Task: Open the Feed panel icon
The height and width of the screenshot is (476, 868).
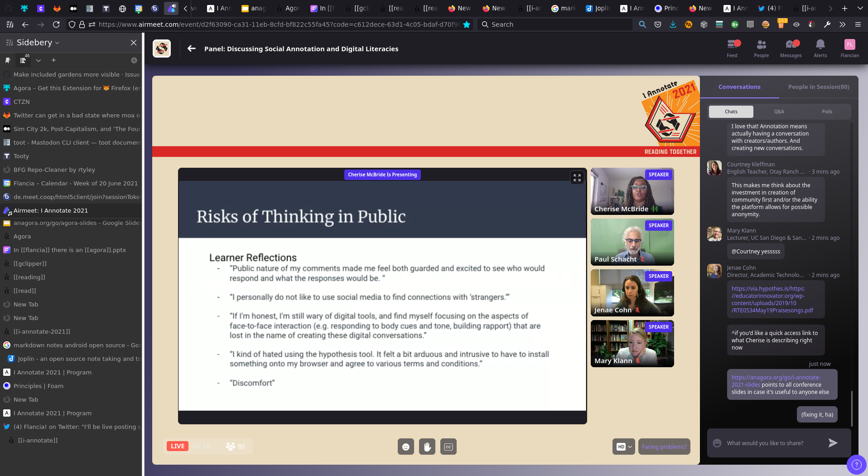Action: pyautogui.click(x=732, y=49)
